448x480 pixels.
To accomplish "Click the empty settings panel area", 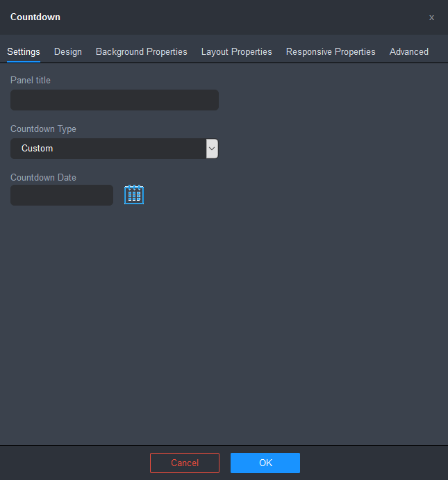I will point(222,320).
